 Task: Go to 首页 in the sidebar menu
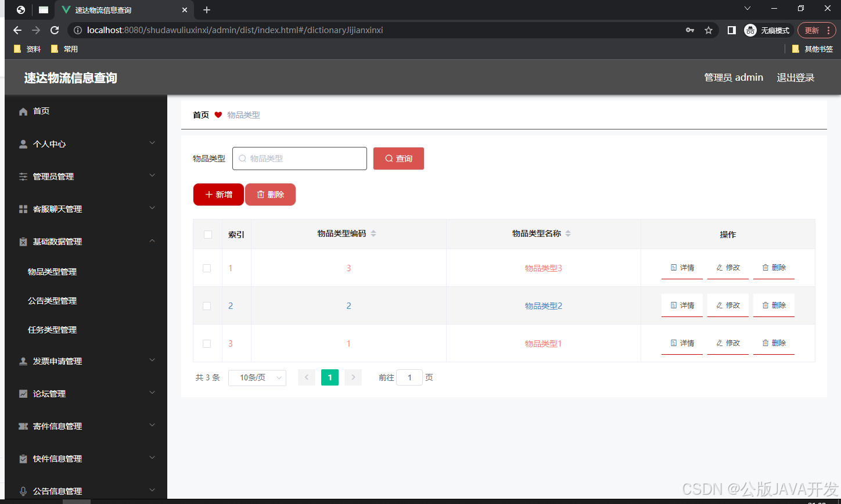coord(41,111)
